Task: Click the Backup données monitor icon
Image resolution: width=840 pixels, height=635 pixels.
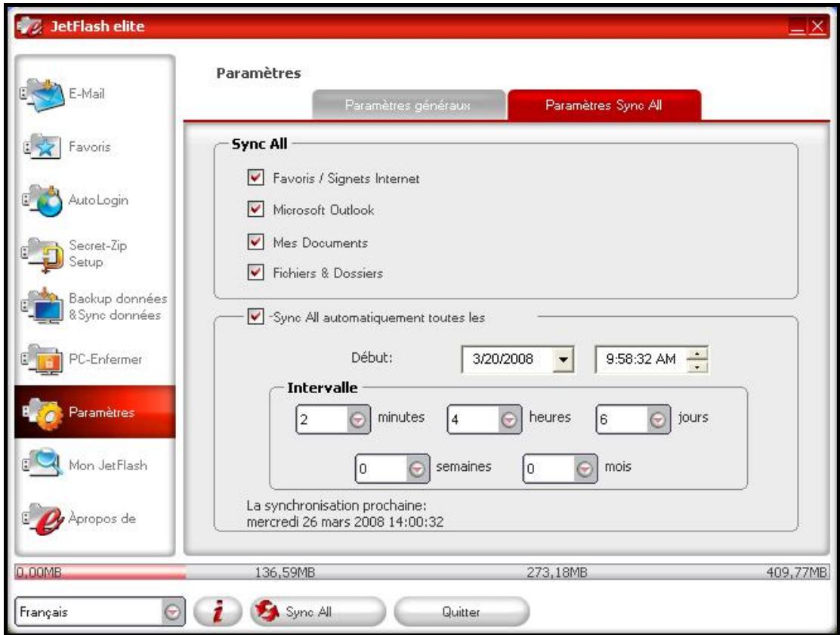Action: 42,306
